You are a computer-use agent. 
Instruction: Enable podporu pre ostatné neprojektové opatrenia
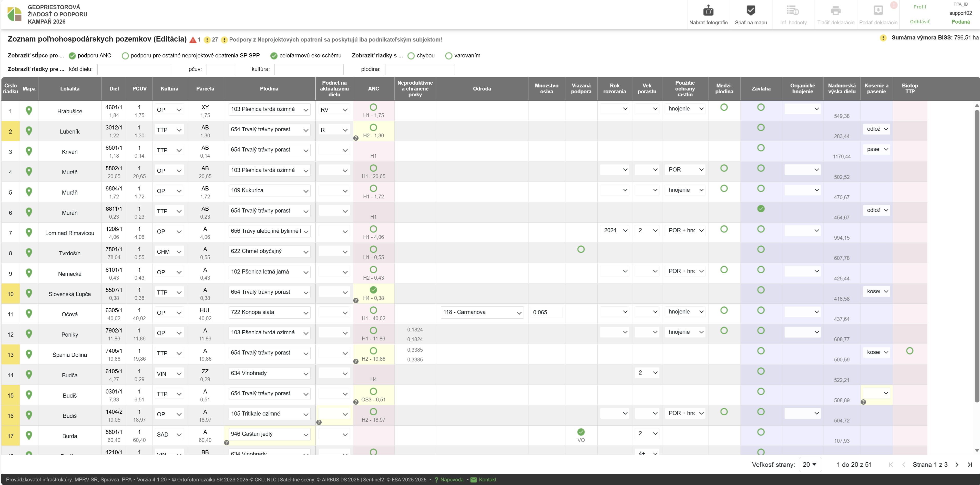pyautogui.click(x=125, y=56)
